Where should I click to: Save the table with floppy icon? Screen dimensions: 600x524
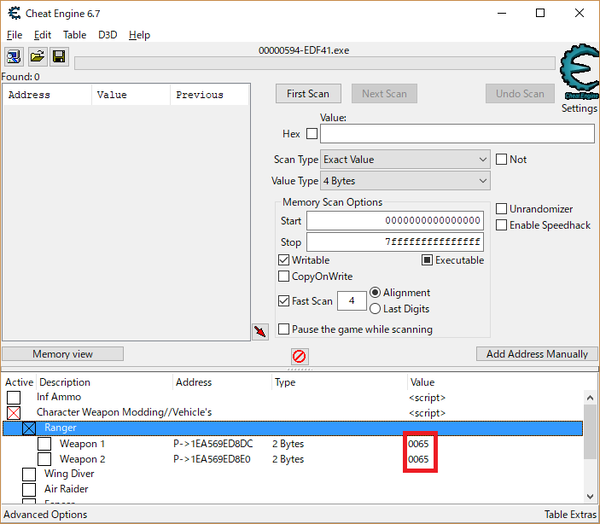[59, 57]
